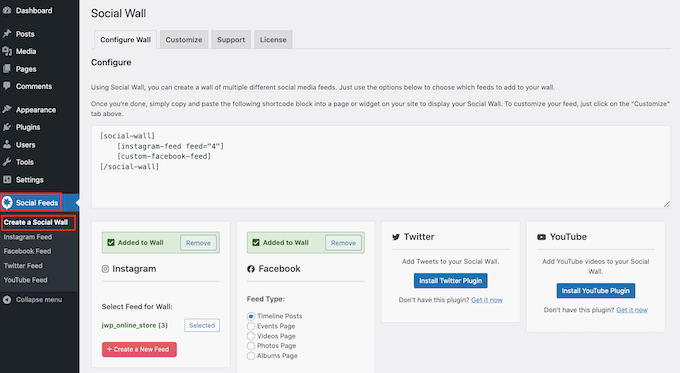Click the Instagram logo icon
The image size is (680, 373).
[105, 269]
